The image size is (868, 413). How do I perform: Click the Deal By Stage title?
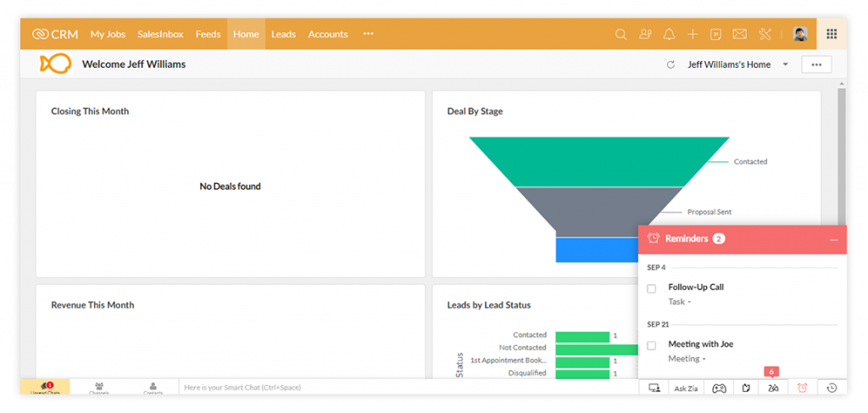point(475,111)
